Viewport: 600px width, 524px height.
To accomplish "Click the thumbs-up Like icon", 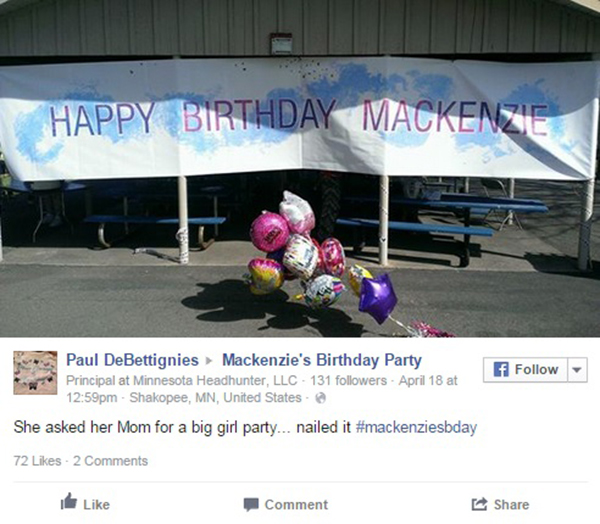I will pyautogui.click(x=69, y=501).
